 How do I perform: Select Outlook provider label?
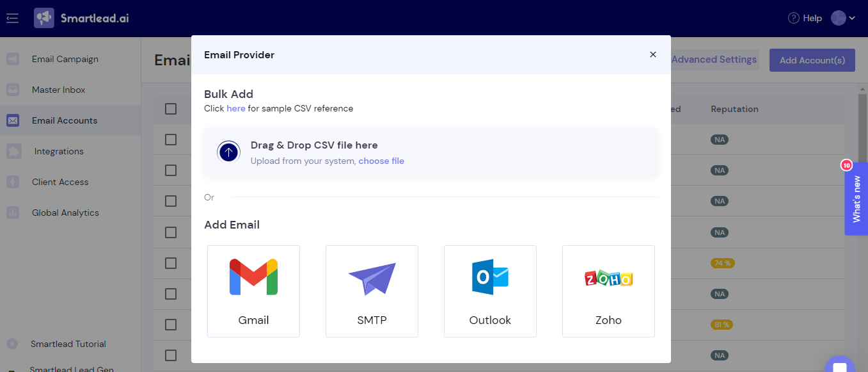[x=490, y=320]
